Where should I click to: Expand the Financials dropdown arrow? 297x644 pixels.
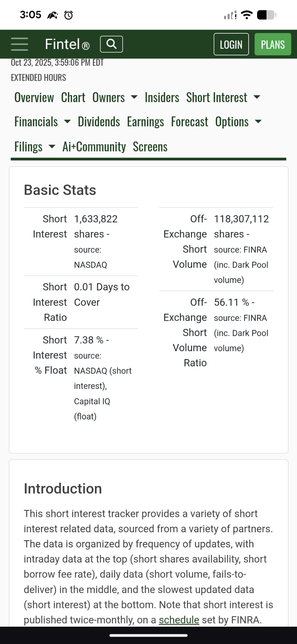click(67, 122)
